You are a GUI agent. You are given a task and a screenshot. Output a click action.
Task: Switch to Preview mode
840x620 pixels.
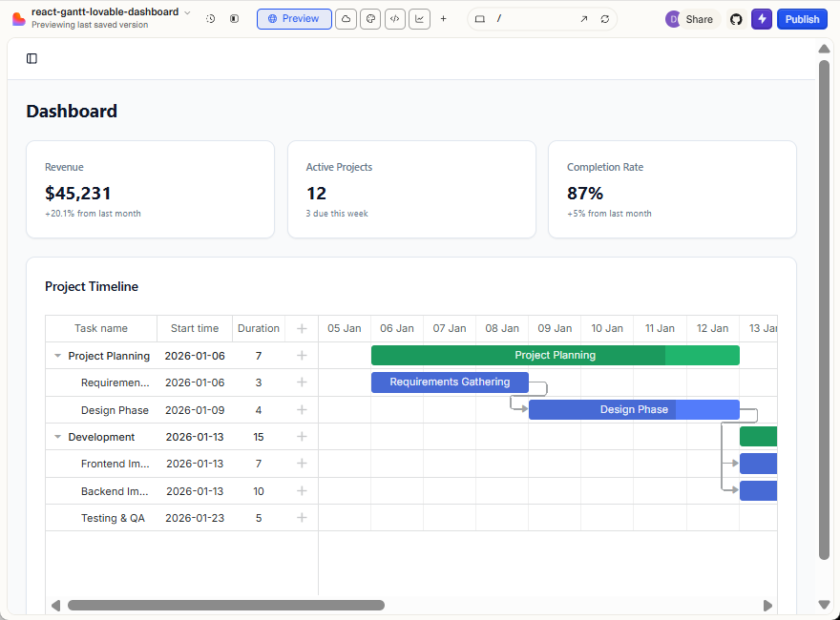tap(294, 19)
